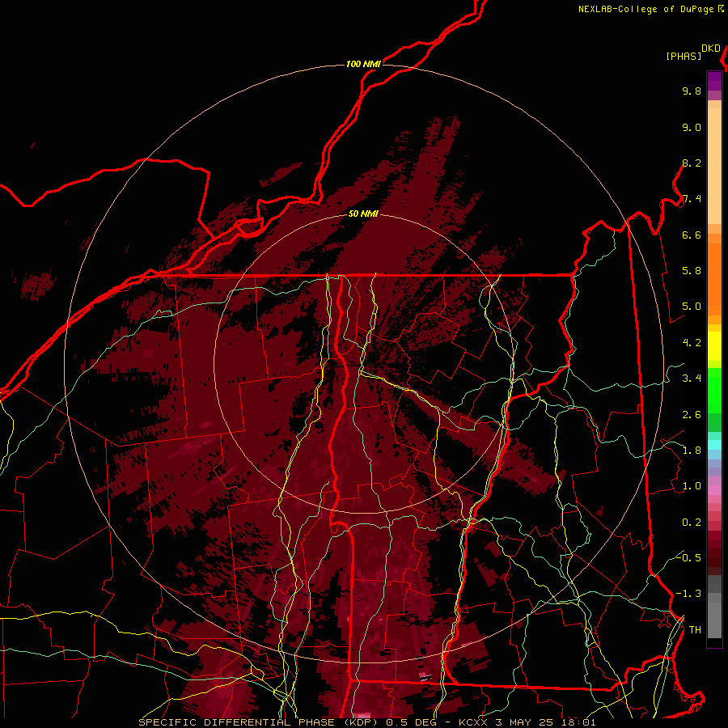Click the 18:01 timestamp in caption

[578, 722]
